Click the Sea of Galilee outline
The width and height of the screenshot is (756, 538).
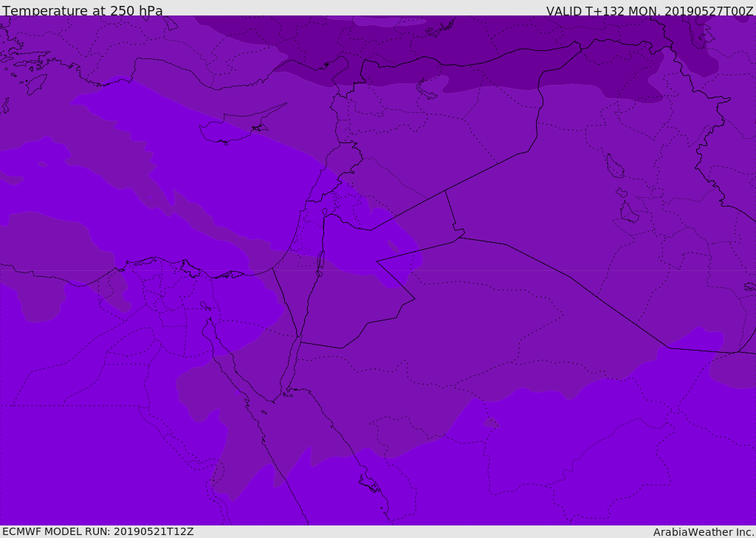click(x=324, y=212)
